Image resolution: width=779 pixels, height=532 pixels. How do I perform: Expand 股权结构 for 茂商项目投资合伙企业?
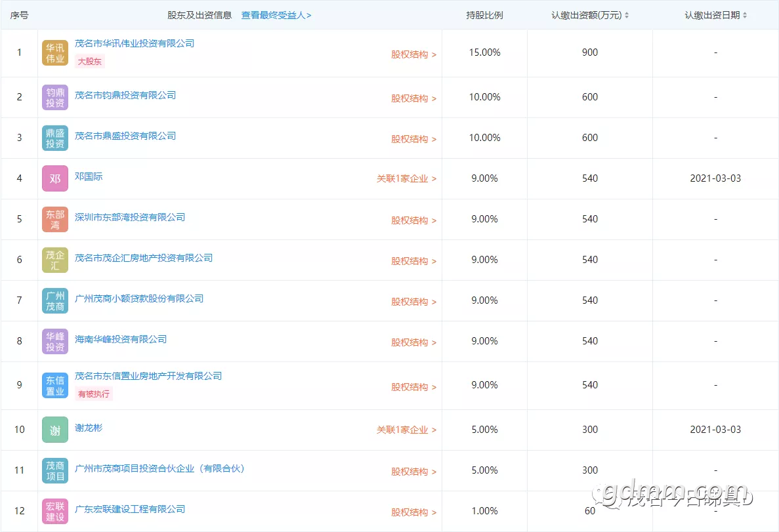[x=413, y=472]
